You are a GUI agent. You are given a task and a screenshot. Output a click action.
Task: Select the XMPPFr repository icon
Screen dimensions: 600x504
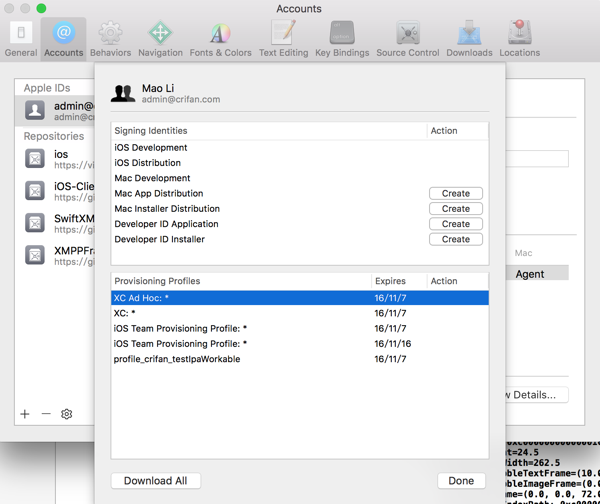(35, 255)
